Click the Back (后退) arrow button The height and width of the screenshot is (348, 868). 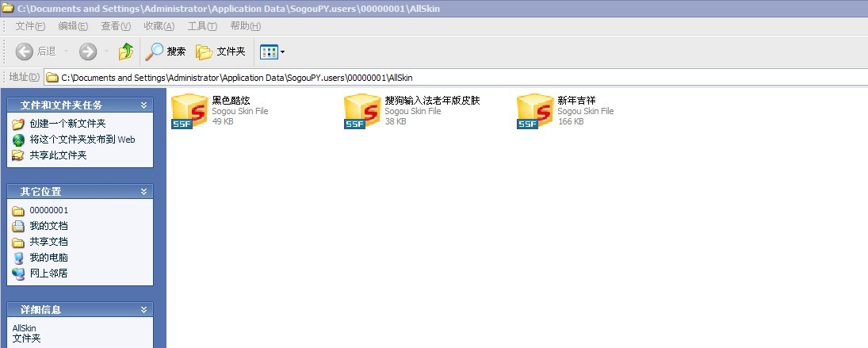tap(25, 52)
